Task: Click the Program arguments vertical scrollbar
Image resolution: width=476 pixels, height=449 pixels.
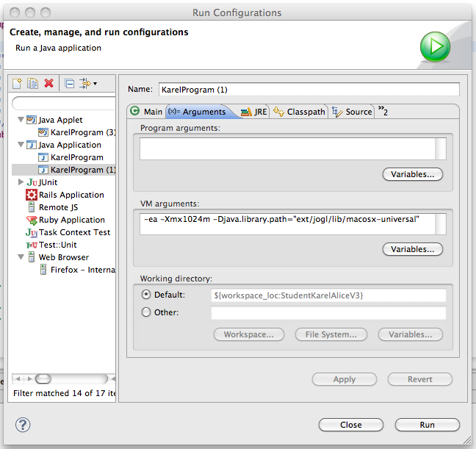Action: (x=441, y=148)
